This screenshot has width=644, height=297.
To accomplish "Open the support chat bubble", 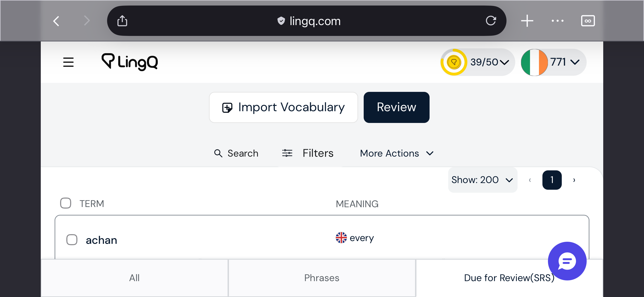I will point(567,261).
